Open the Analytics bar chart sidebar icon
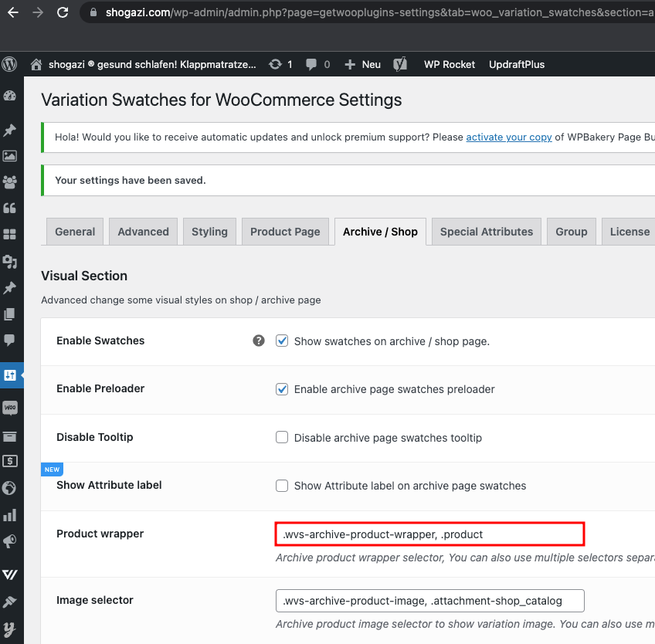The height and width of the screenshot is (644, 655). coord(9,515)
